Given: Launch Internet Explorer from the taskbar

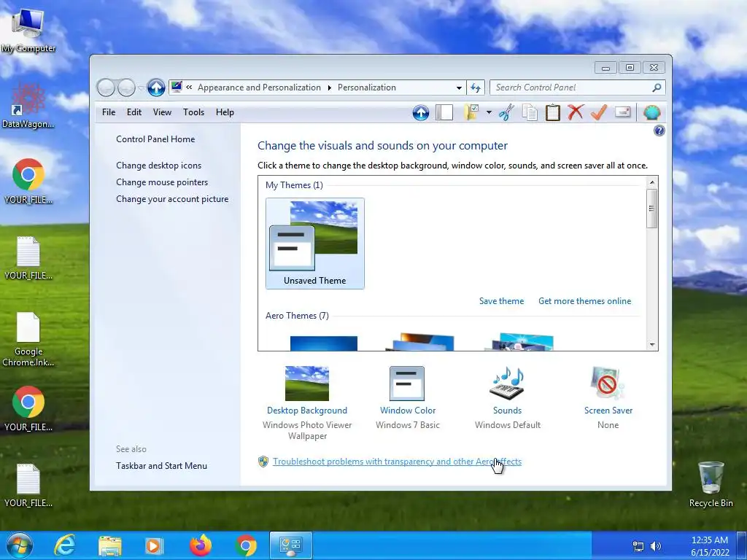Looking at the screenshot, I should pos(64,545).
